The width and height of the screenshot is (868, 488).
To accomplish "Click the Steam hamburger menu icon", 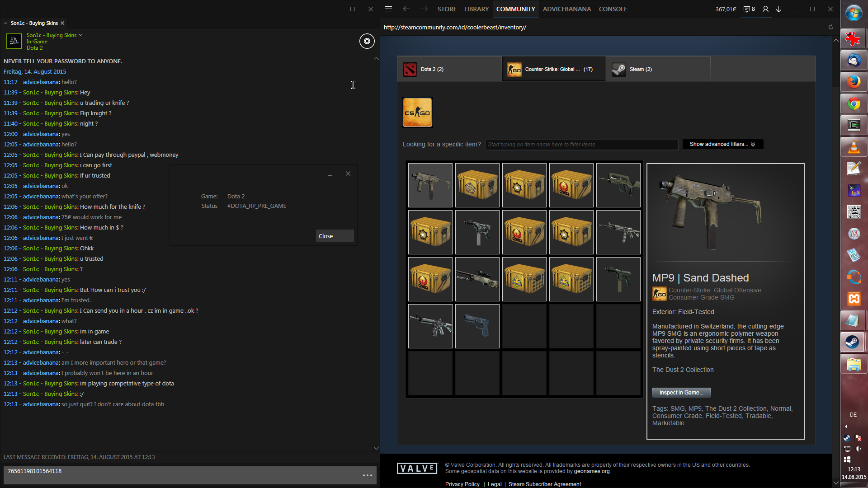I will pos(388,9).
